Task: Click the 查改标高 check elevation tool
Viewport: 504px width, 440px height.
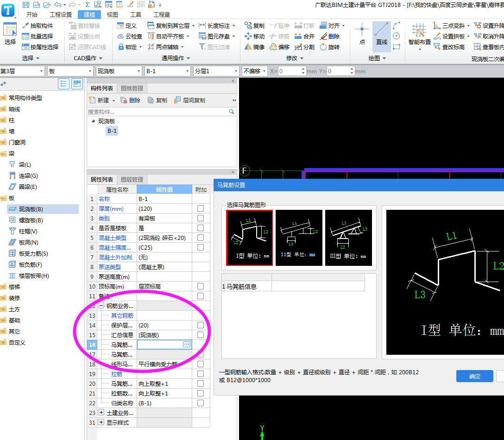Action: click(449, 47)
